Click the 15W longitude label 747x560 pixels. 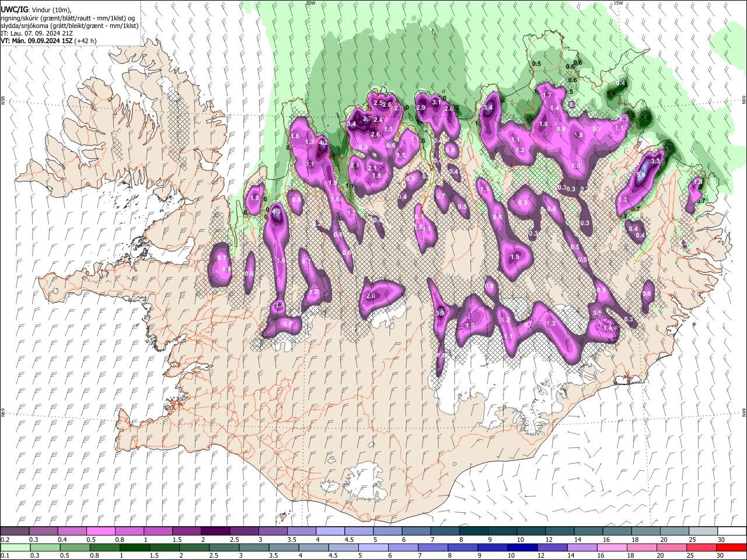coord(619,3)
